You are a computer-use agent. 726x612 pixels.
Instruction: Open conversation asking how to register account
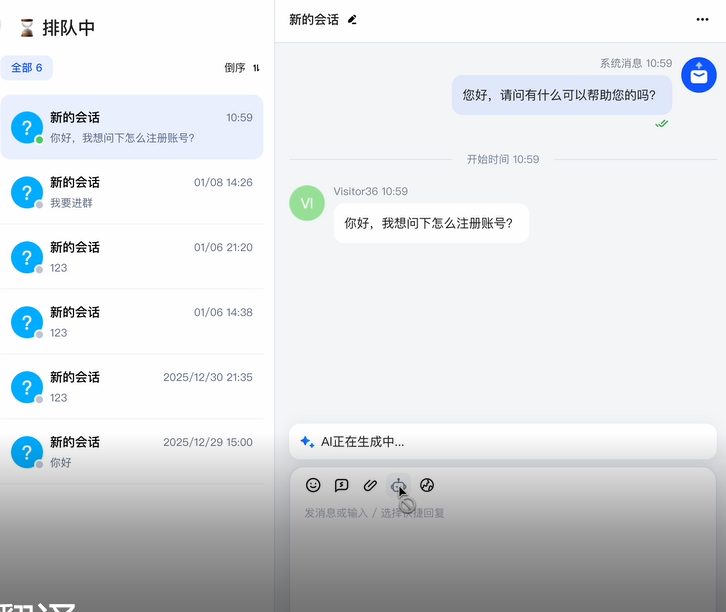click(132, 127)
